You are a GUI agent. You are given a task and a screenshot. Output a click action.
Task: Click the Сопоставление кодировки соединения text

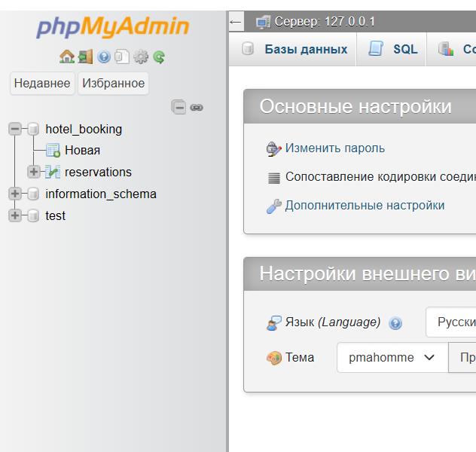click(x=380, y=177)
